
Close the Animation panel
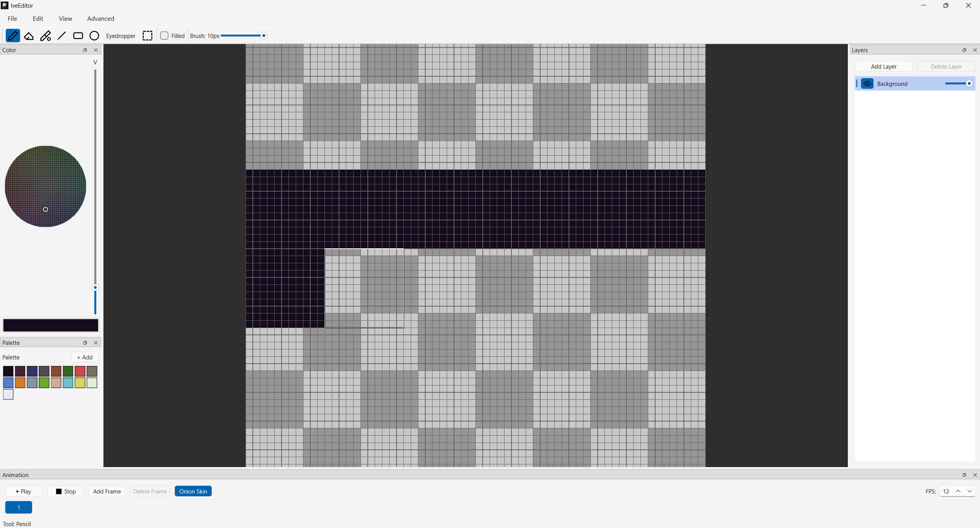click(x=975, y=475)
